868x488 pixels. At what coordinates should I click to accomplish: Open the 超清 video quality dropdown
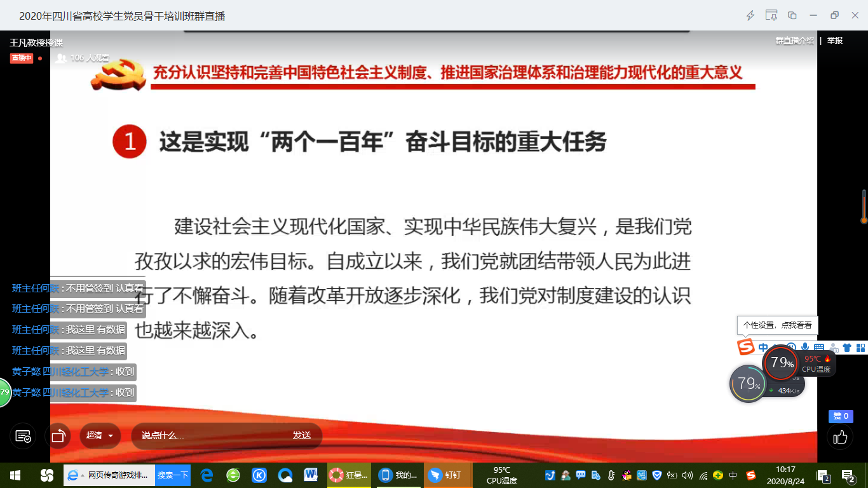coord(100,436)
